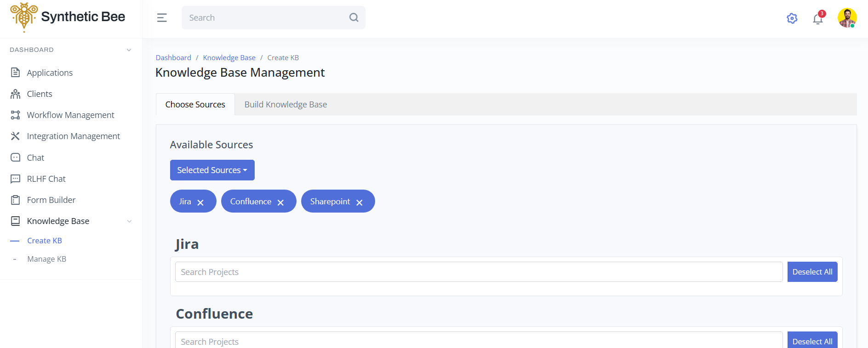Click the Synthetic Bee logo
Screen dimensions: 868x348
pyautogui.click(x=68, y=17)
